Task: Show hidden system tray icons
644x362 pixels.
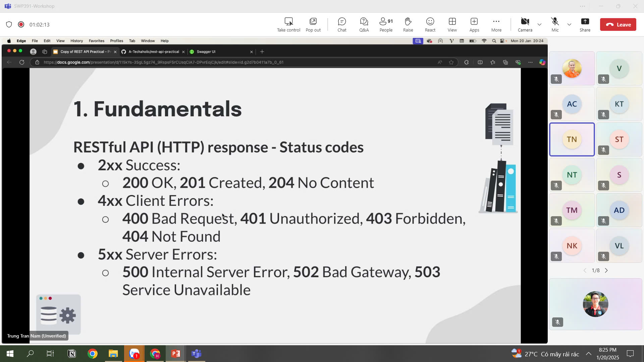Action: (x=589, y=354)
